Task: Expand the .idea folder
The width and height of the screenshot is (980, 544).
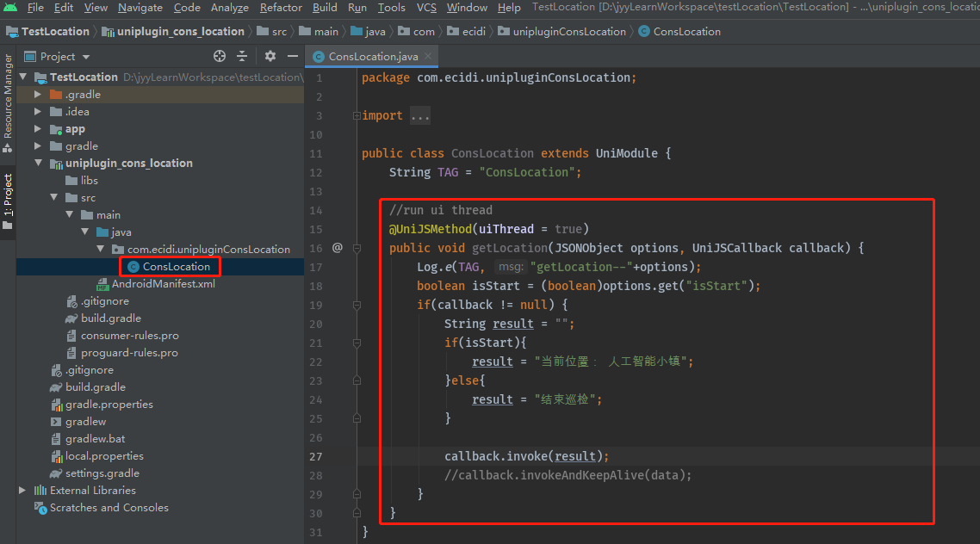Action: (38, 111)
